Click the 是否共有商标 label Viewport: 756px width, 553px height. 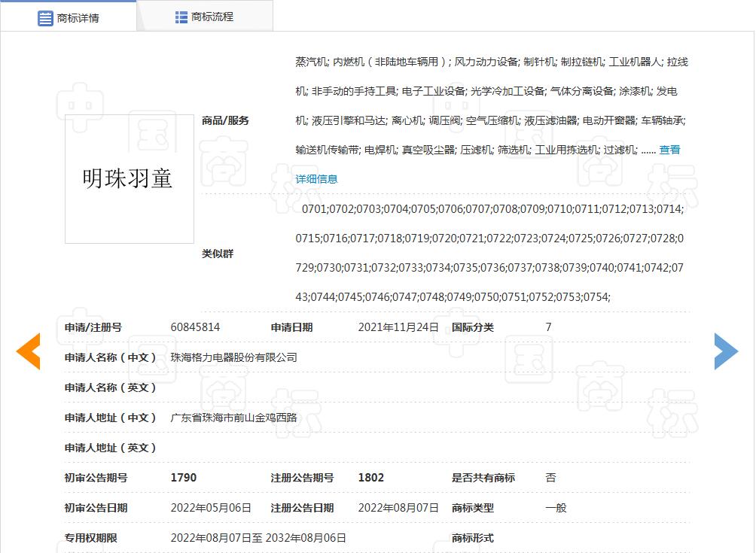(x=483, y=478)
